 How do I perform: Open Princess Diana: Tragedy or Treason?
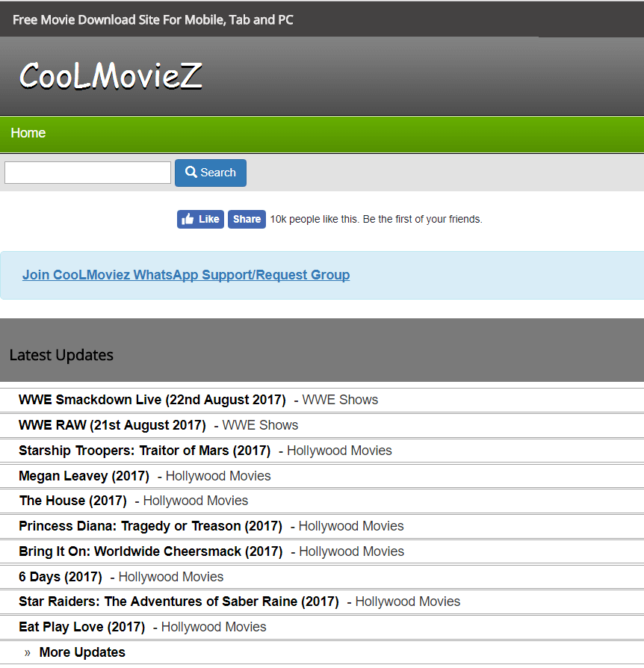pos(150,526)
